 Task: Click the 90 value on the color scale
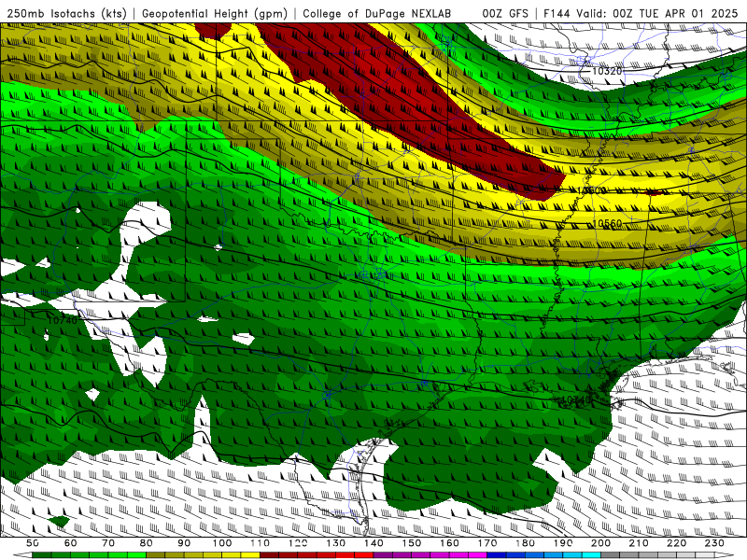pyautogui.click(x=184, y=543)
